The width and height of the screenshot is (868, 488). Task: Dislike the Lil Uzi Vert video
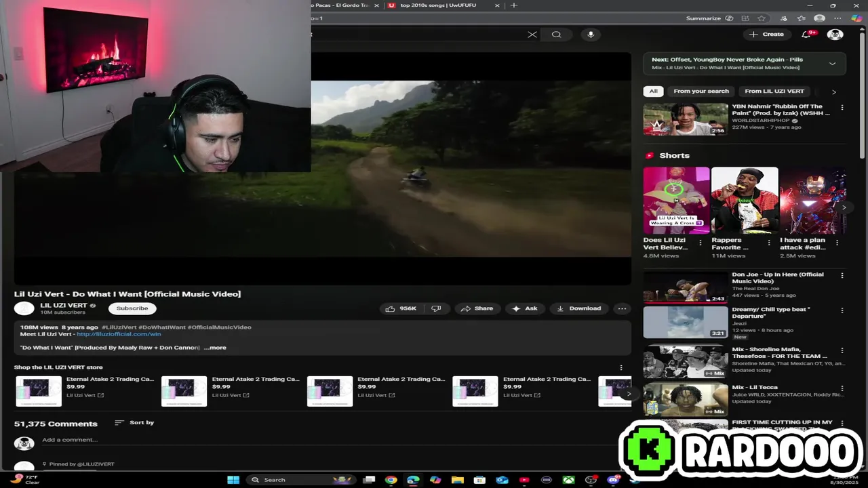tap(436, 308)
